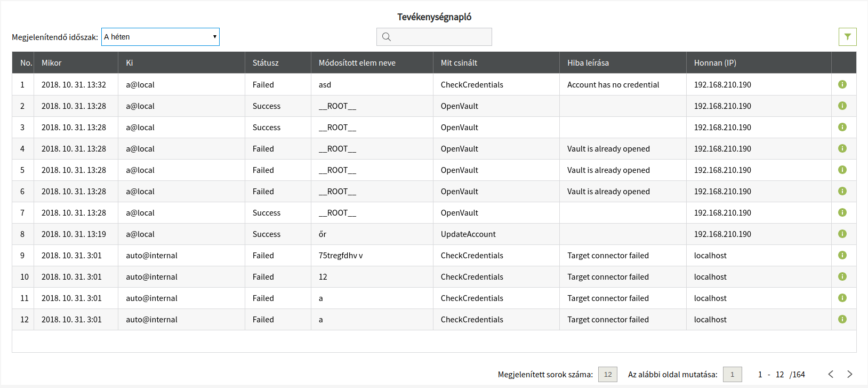This screenshot has width=868, height=388.
Task: Click the magnifier icon in search box
Action: (387, 37)
